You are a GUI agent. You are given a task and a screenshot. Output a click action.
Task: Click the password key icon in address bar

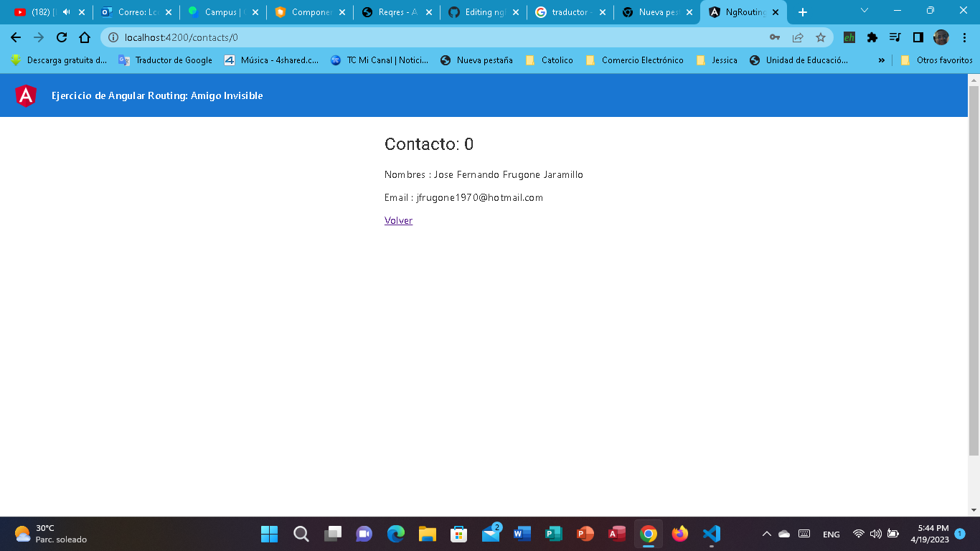coord(774,37)
